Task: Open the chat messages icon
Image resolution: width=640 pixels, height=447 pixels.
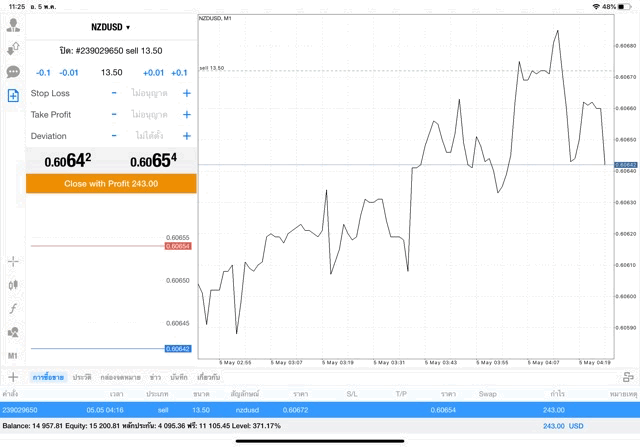Action: [x=13, y=72]
